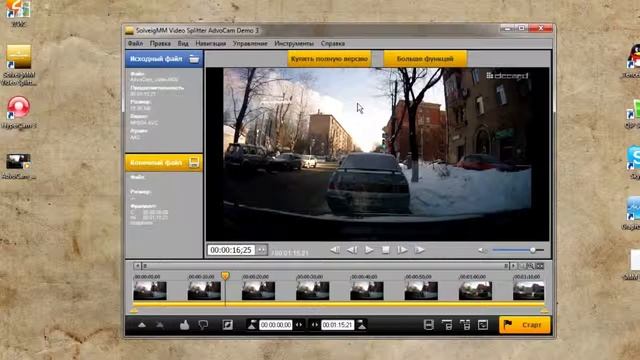Select the end marker triangle under timeline
The width and height of the screenshot is (640, 360).
point(544,311)
